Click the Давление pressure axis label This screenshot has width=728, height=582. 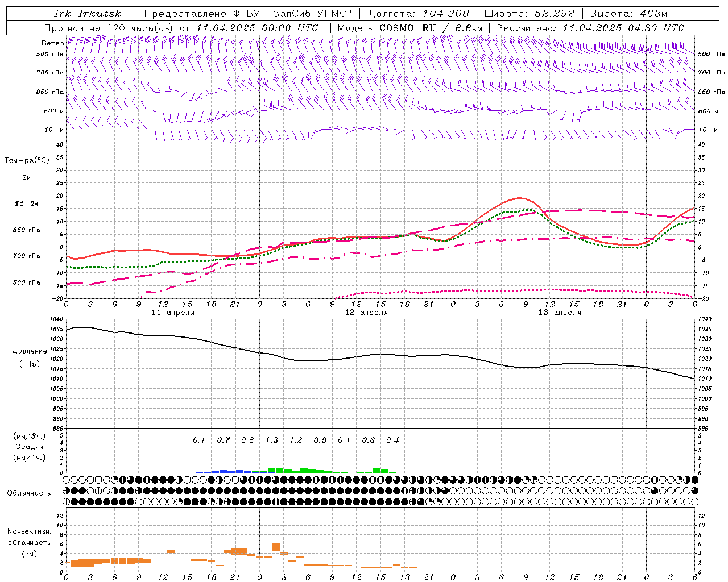(30, 351)
